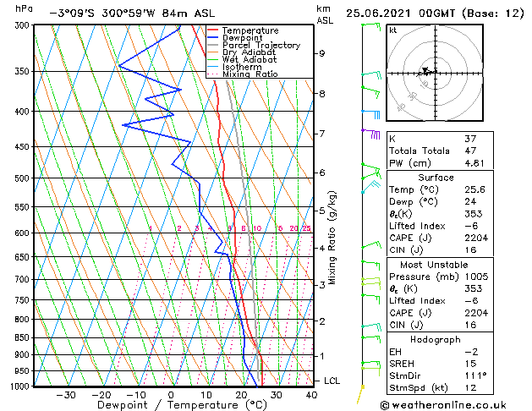532x411 pixels.
Task: Click the 'StmSpd (kt)' value 12
Action: coord(470,387)
